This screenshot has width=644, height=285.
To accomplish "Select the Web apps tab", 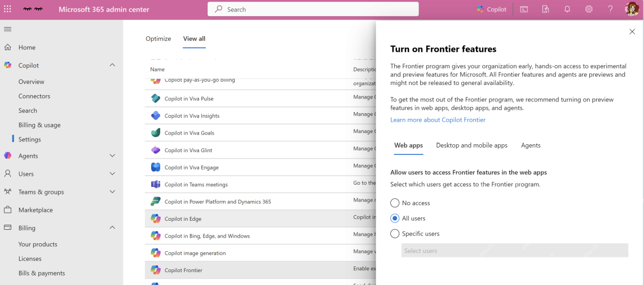I will click(408, 145).
